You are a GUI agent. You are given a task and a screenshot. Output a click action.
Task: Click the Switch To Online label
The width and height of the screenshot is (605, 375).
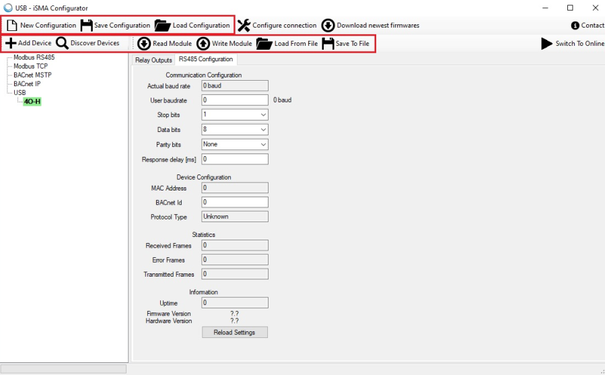[x=580, y=44]
